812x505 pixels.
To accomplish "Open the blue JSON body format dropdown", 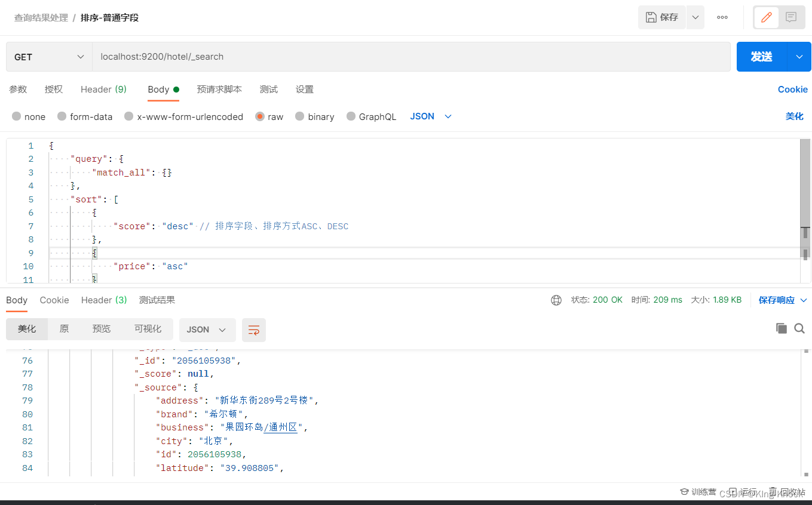I will coord(431,116).
